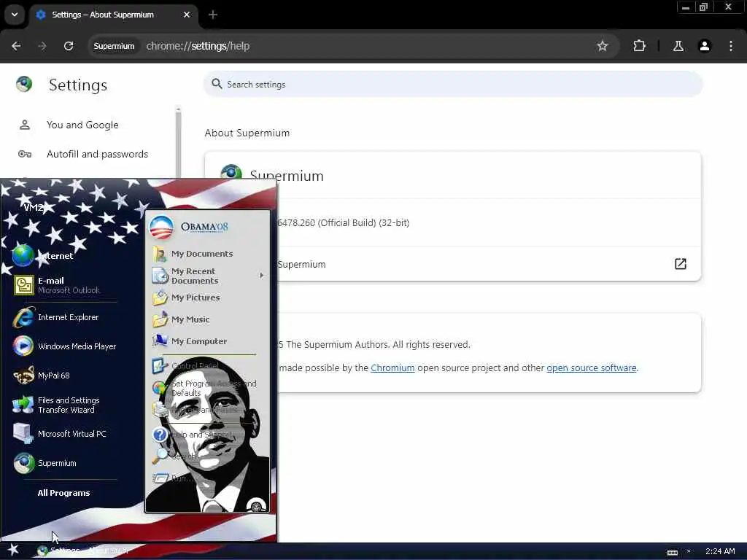Click the address bar URL chrome://settings/help
The width and height of the screenshot is (747, 560).
pyautogui.click(x=198, y=46)
